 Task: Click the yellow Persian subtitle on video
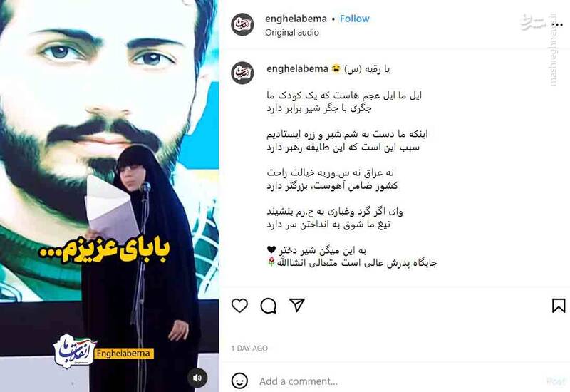pyautogui.click(x=104, y=250)
